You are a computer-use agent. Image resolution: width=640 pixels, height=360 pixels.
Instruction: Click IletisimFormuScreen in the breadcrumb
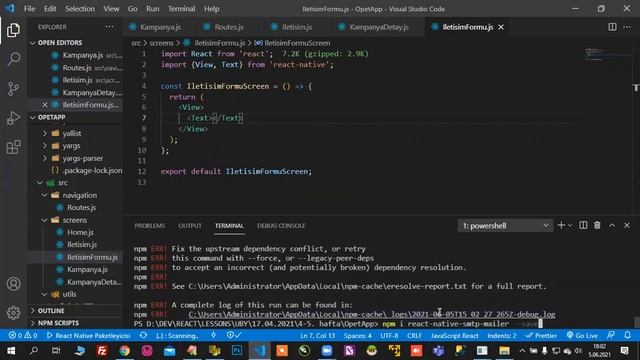click(297, 43)
